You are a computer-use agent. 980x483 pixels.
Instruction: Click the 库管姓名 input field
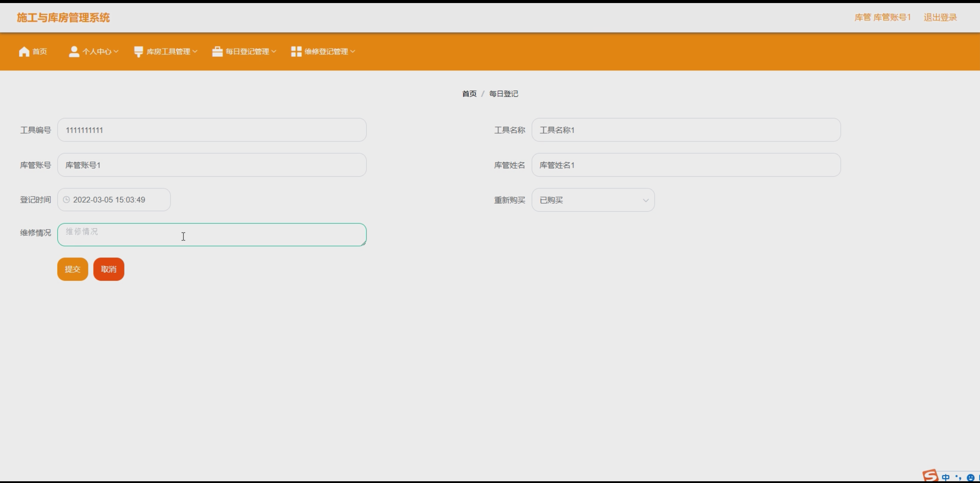pyautogui.click(x=685, y=165)
